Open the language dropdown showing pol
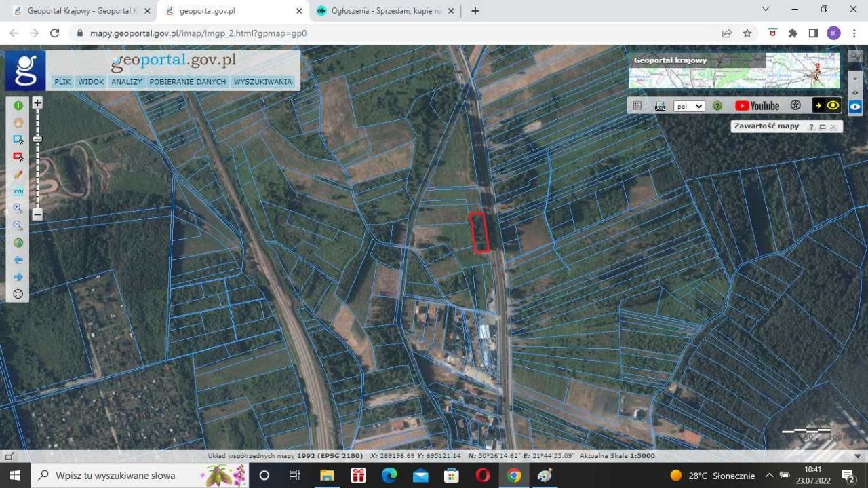This screenshot has height=488, width=868. pos(688,107)
